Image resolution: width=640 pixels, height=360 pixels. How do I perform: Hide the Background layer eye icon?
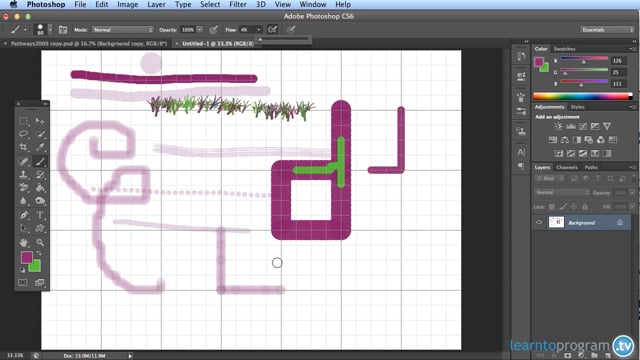click(x=539, y=222)
